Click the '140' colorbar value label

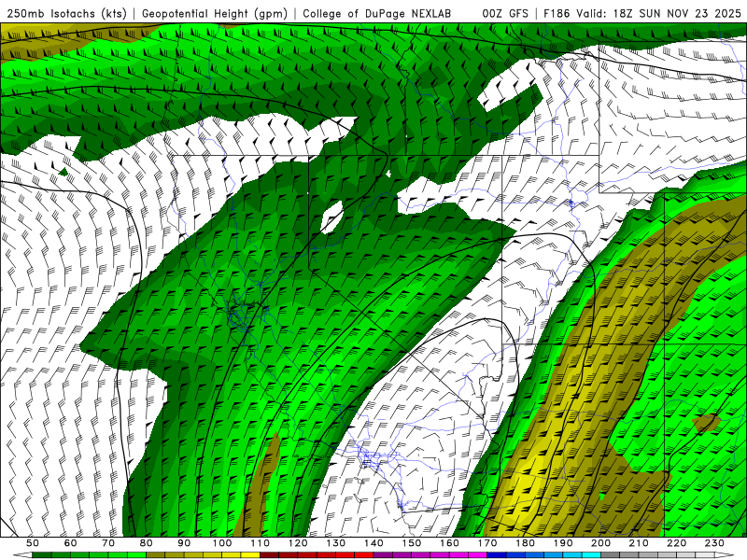point(373,543)
